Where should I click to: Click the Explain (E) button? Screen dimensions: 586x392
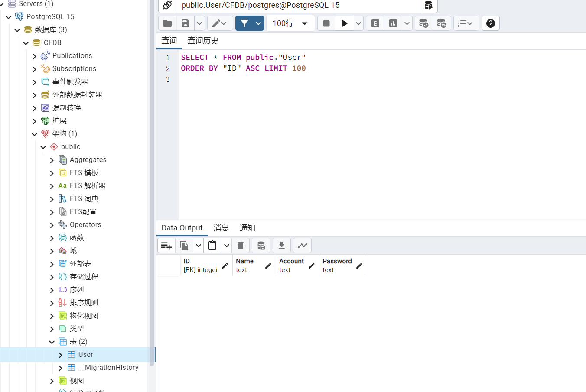pos(375,23)
